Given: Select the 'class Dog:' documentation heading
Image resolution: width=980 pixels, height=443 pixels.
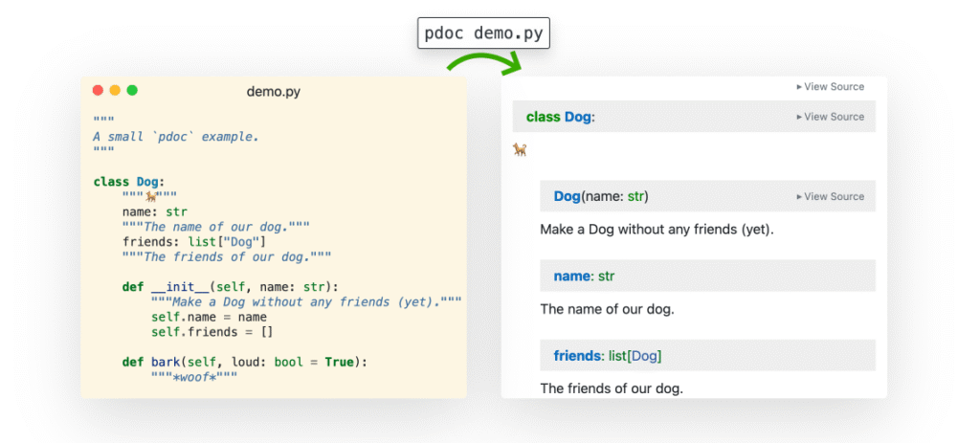Looking at the screenshot, I should 560,117.
